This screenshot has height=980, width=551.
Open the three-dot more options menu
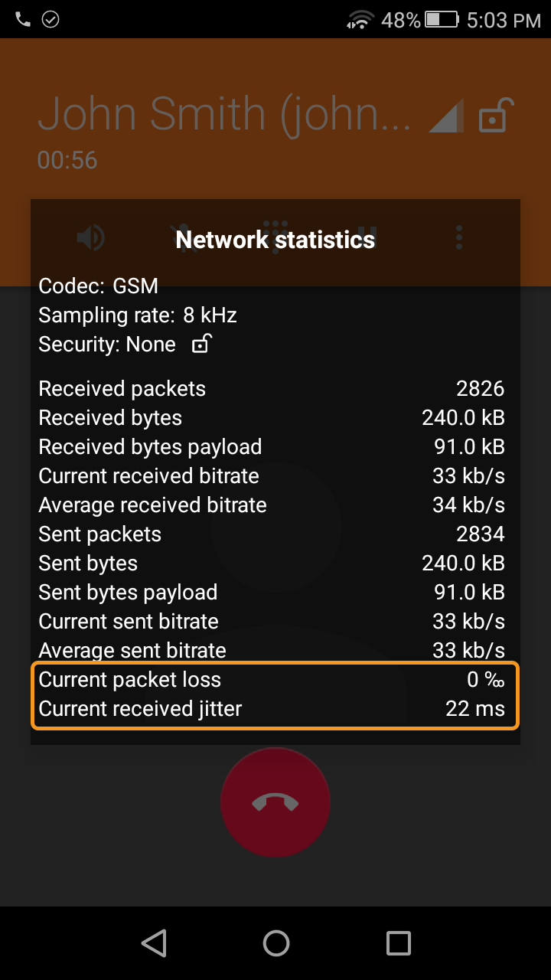[x=459, y=238]
